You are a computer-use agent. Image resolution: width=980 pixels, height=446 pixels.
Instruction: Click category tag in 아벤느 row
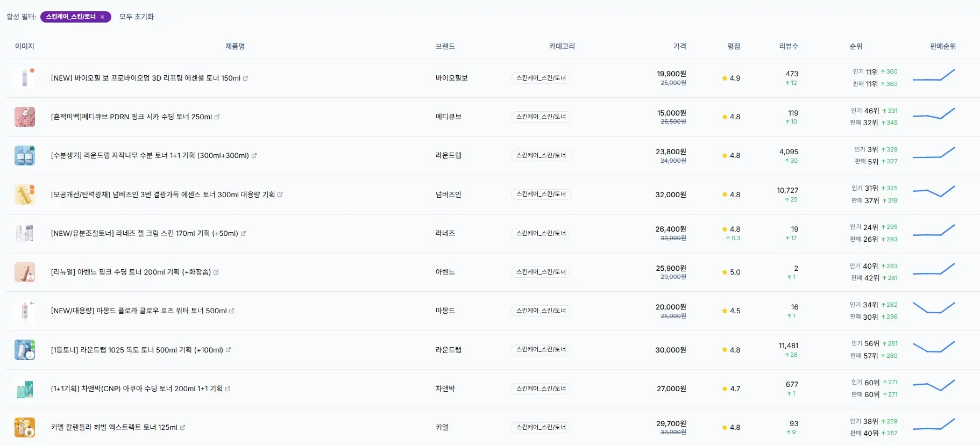pos(541,272)
